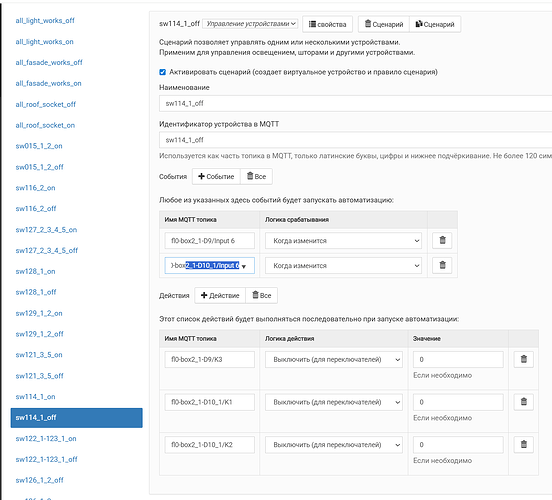This screenshot has height=500, width=552.
Task: Select all_light_works_off in the scenario list
Action: pyautogui.click(x=45, y=20)
